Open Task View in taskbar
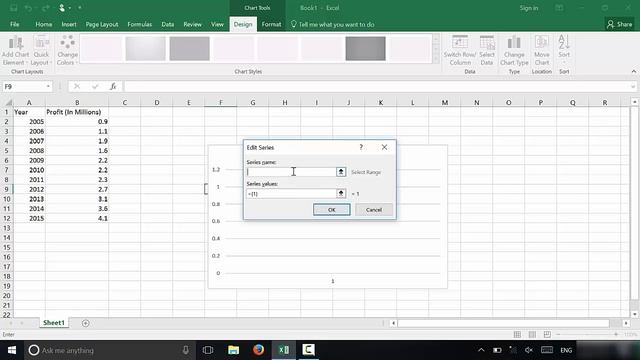This screenshot has width=640, height=360. point(208,350)
